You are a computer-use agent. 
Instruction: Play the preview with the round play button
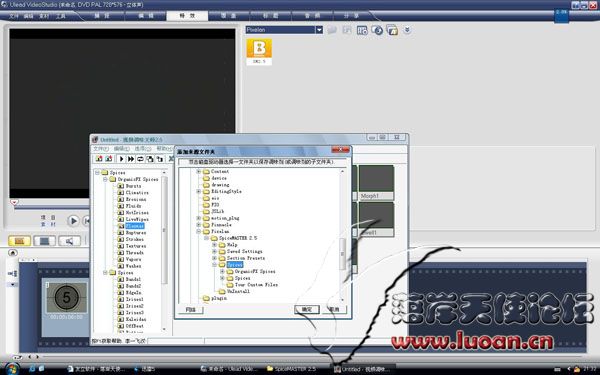point(73,221)
